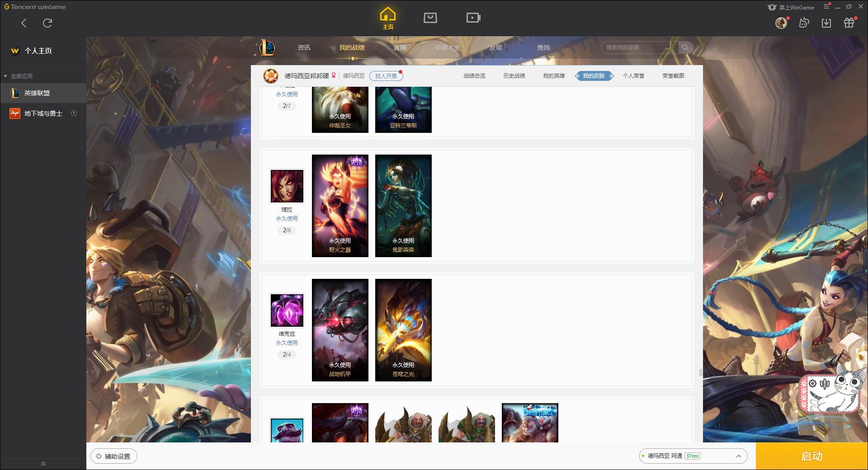The image size is (868, 470).
Task: Select 战绩总览 sub-tab
Action: 474,76
